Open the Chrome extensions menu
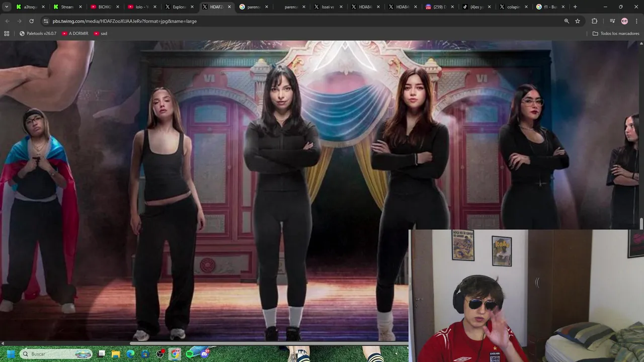 (x=595, y=21)
